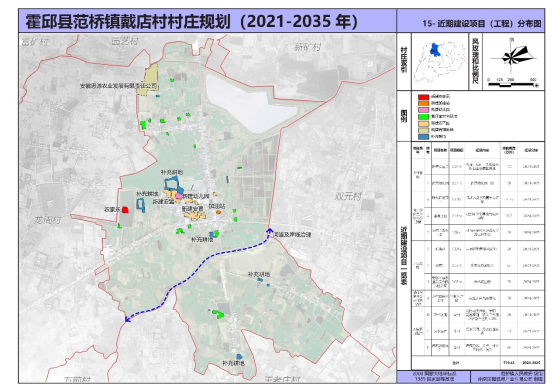Click the bright green legend swatch
The image size is (554, 392).
pos(423,116)
